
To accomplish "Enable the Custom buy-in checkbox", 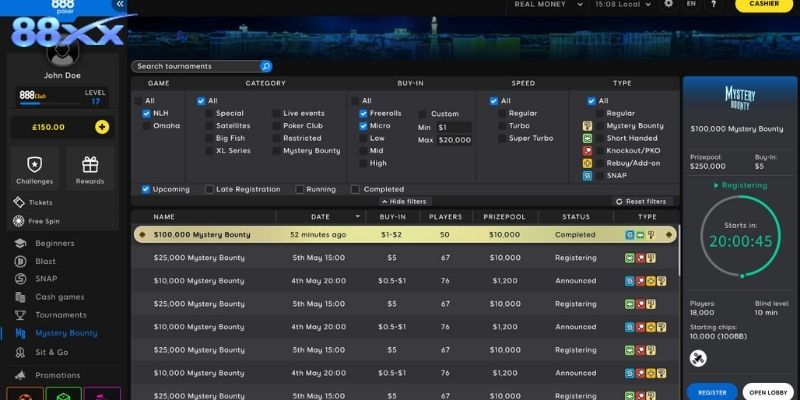I will click(x=422, y=114).
